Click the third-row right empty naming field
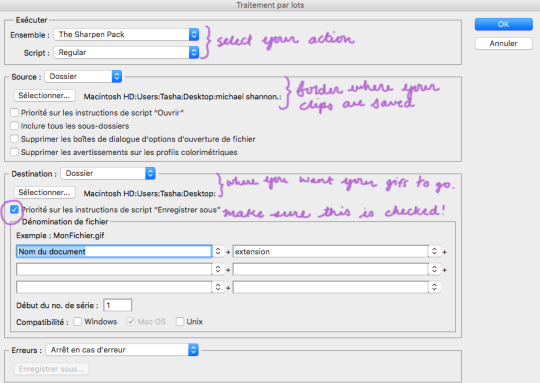This screenshot has width=540, height=383. click(x=331, y=287)
